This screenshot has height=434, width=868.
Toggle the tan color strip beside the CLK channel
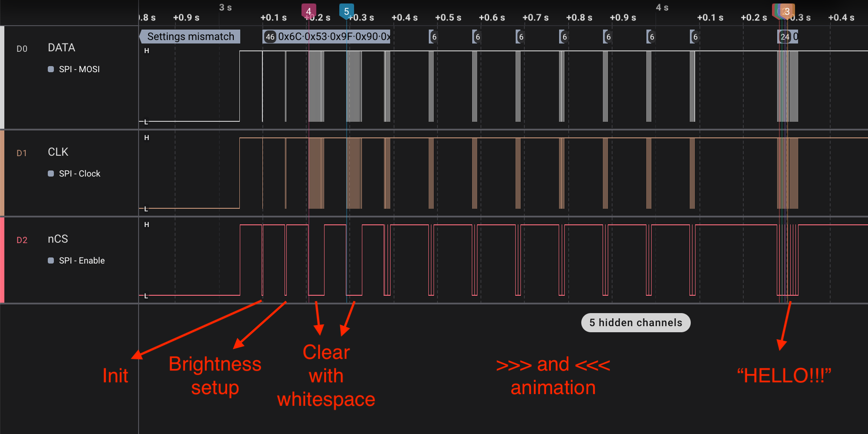tap(2, 173)
